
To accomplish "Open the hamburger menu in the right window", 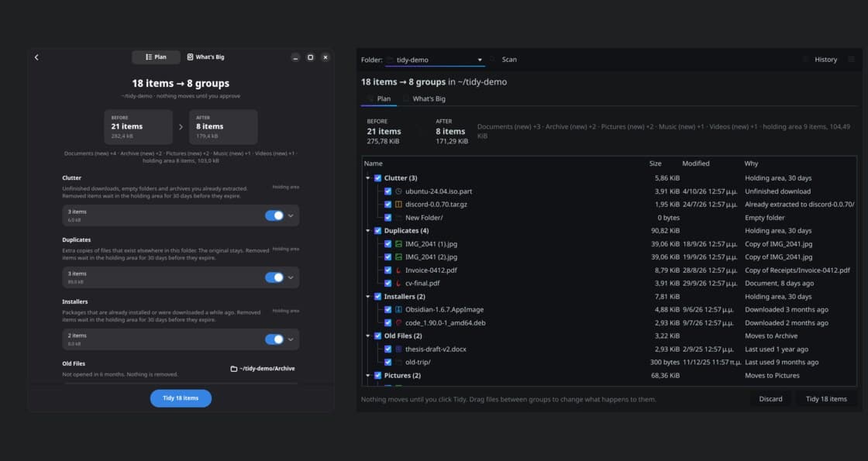I will pos(852,59).
